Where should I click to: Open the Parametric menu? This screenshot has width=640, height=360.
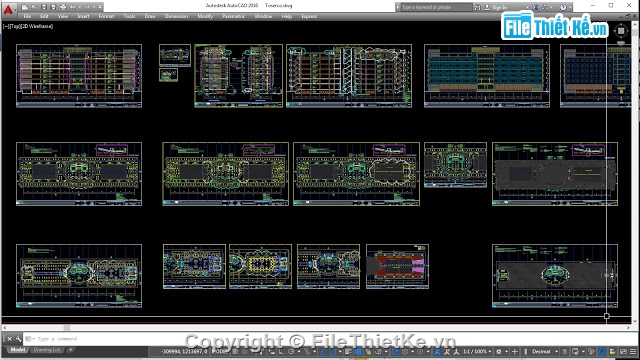coord(233,16)
